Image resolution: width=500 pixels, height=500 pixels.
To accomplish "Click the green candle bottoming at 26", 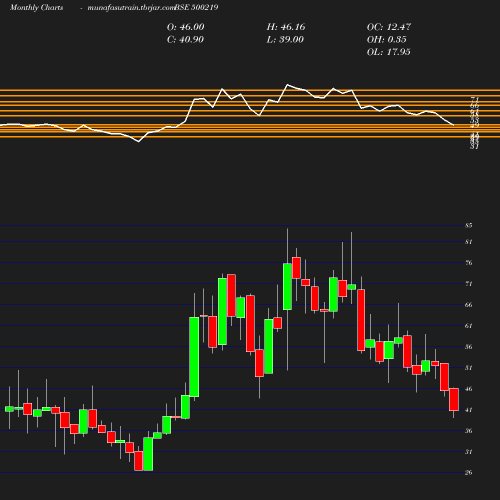I will click(148, 454).
